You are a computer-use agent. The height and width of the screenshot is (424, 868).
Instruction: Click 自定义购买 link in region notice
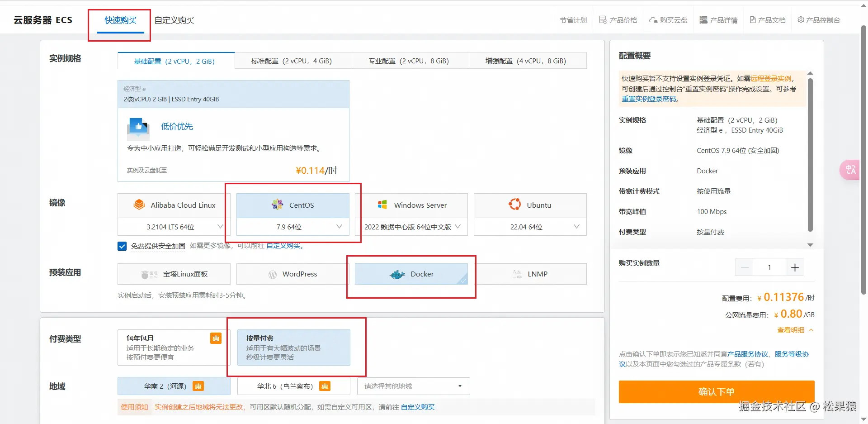pyautogui.click(x=418, y=407)
